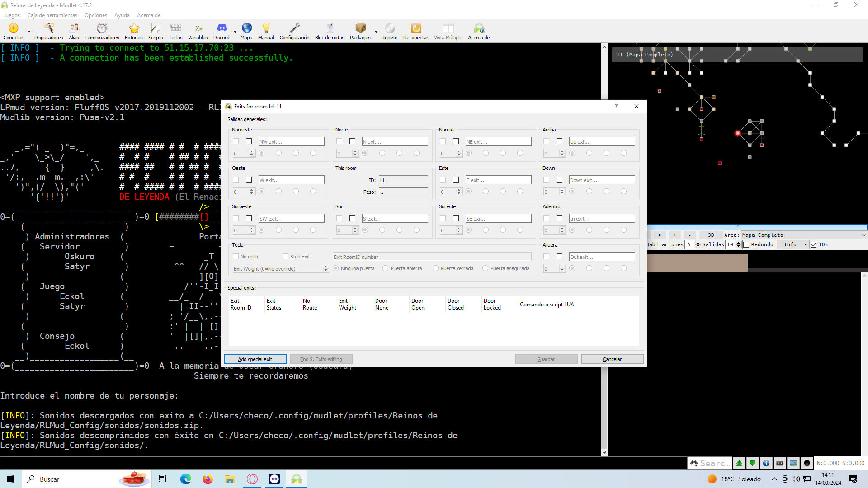Click the NW exit room ID field
Image resolution: width=868 pixels, height=488 pixels.
pyautogui.click(x=291, y=142)
